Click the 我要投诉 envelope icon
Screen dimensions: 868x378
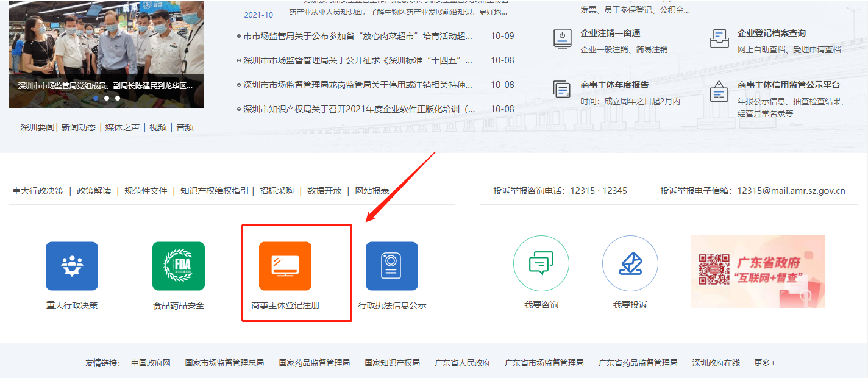pyautogui.click(x=630, y=263)
